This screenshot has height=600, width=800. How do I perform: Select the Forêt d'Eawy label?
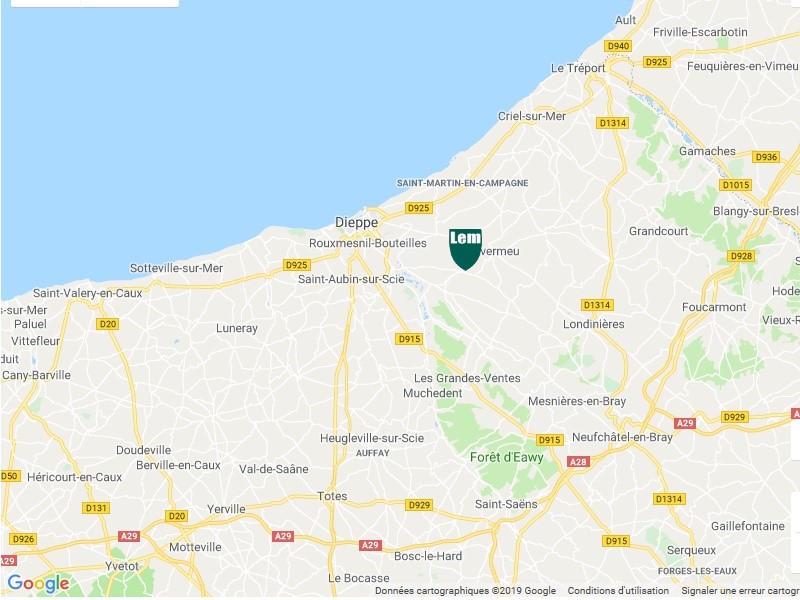click(x=506, y=457)
